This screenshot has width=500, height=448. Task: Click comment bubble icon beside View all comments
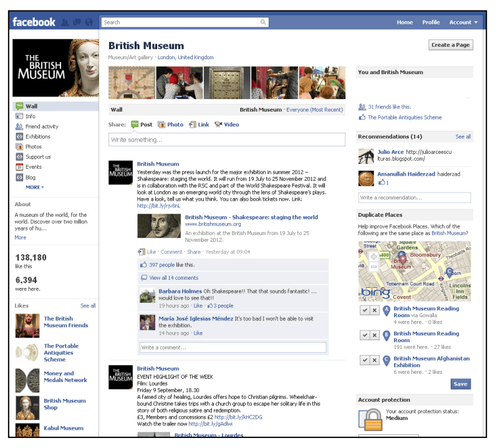[x=144, y=278]
